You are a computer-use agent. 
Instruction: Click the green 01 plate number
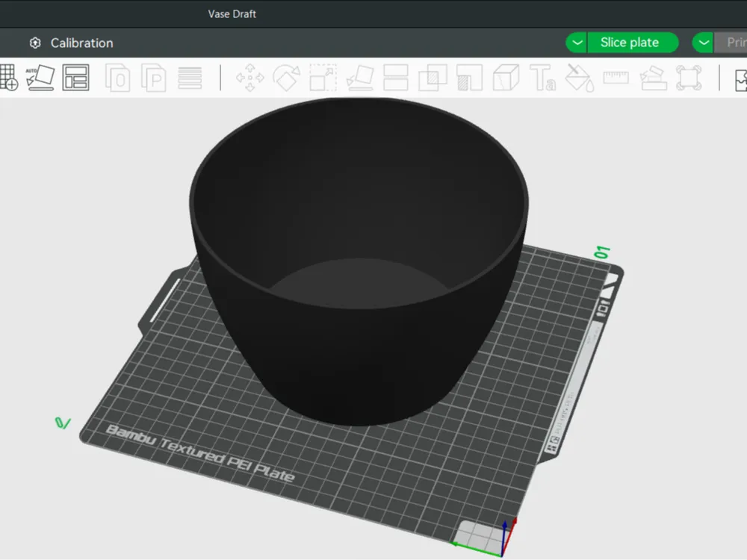click(602, 252)
